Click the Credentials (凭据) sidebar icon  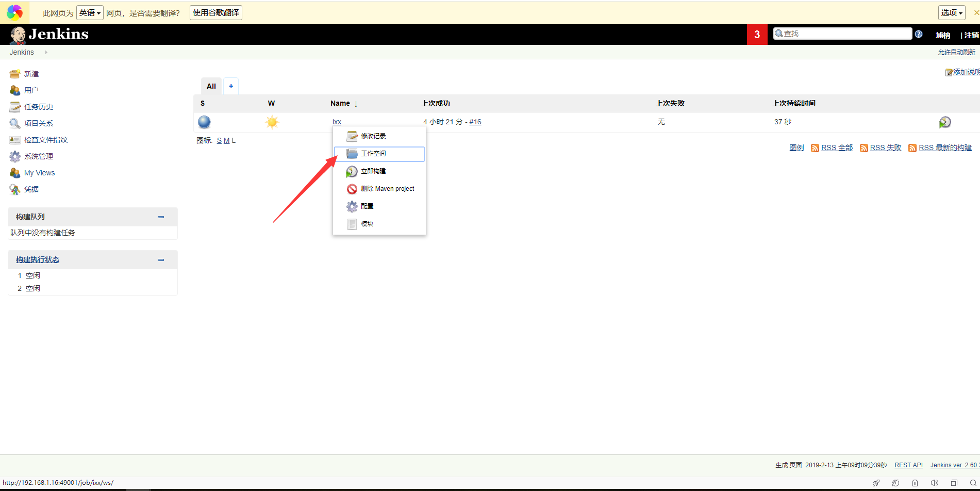point(15,189)
